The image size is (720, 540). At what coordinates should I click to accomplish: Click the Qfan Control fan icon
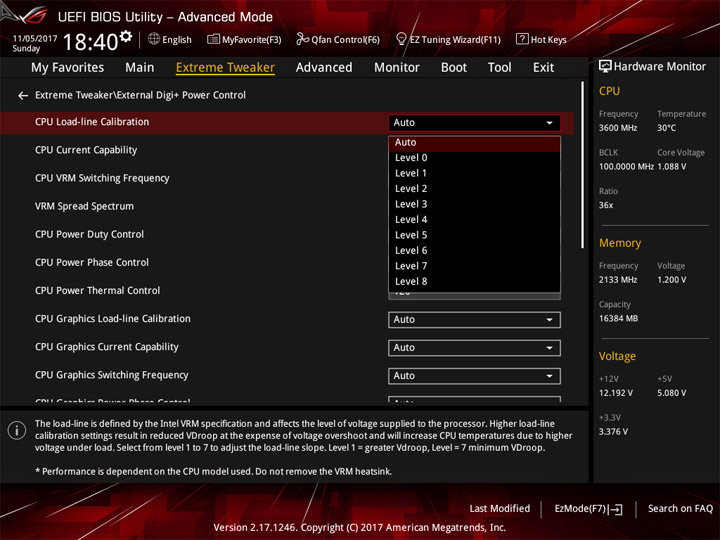pos(302,39)
